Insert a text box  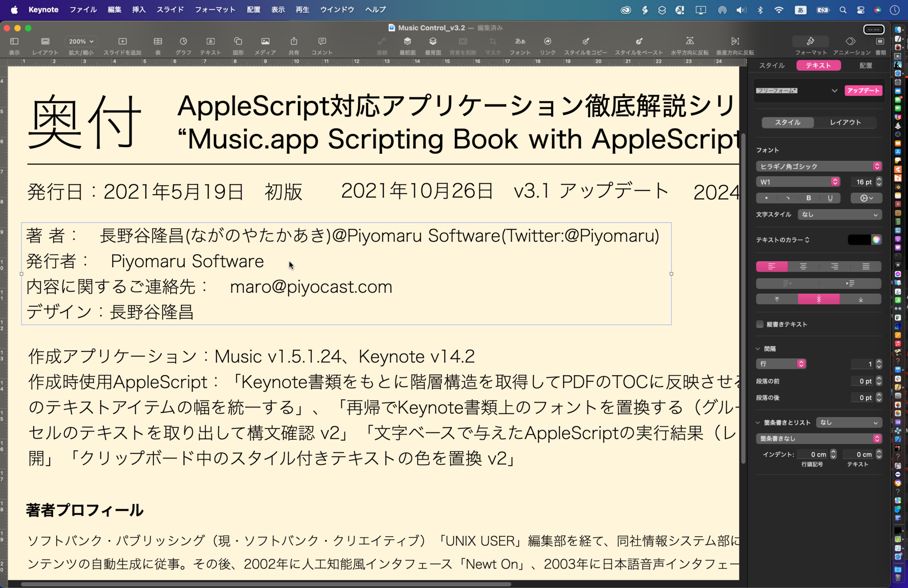[x=210, y=42]
